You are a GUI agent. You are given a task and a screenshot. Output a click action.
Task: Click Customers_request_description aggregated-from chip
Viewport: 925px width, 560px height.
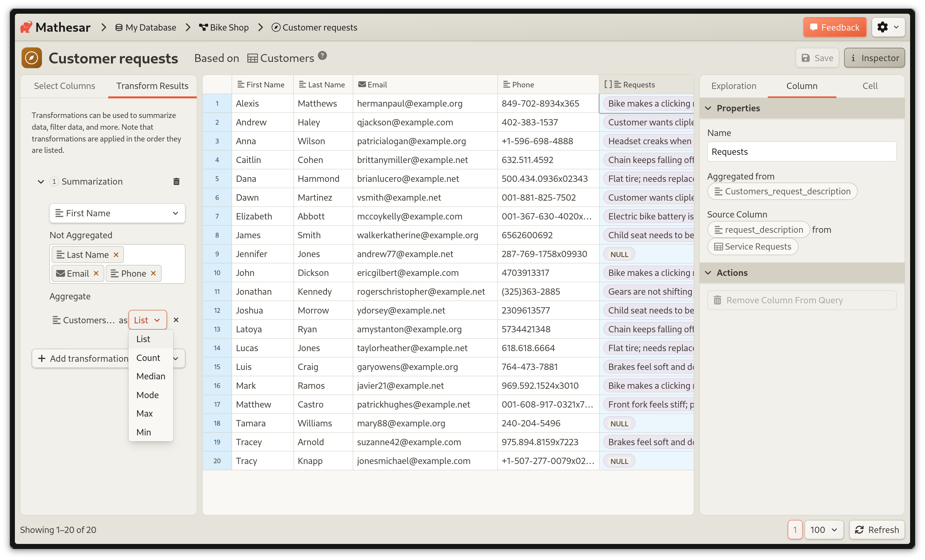click(782, 191)
